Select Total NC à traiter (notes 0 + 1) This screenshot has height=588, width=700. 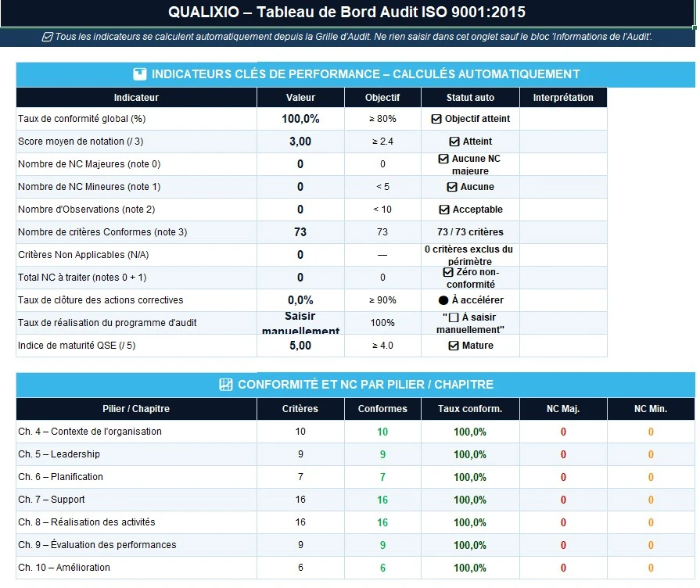click(82, 278)
